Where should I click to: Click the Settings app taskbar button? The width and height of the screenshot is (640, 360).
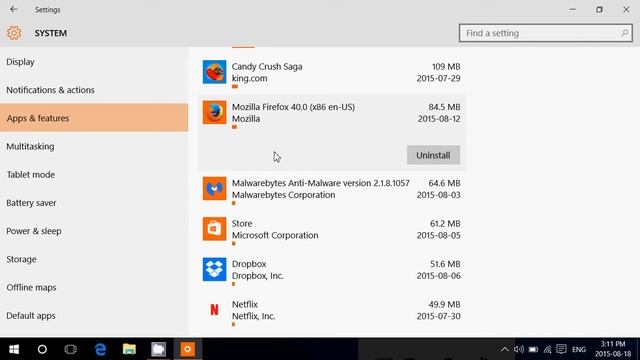coord(187,349)
